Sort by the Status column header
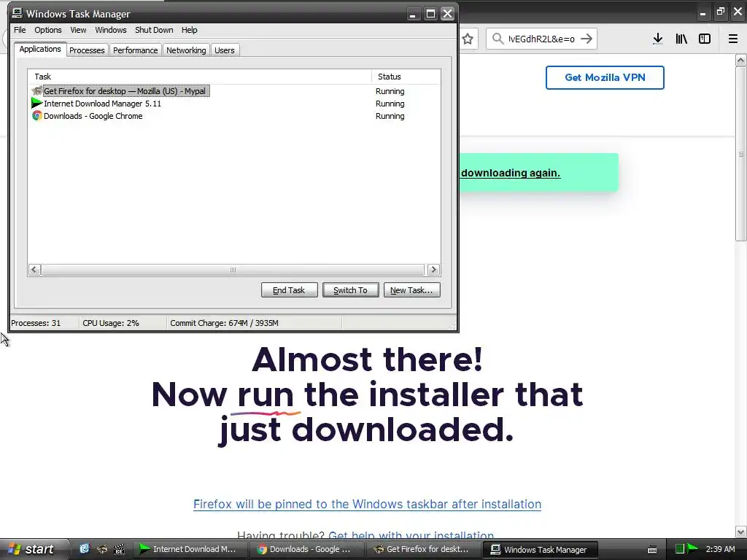 coord(406,77)
